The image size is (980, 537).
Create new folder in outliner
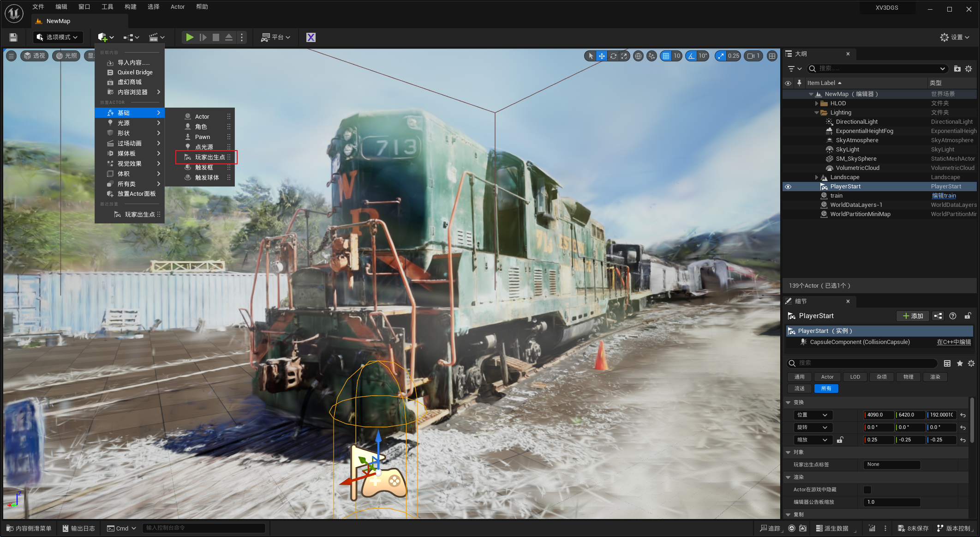tap(957, 69)
